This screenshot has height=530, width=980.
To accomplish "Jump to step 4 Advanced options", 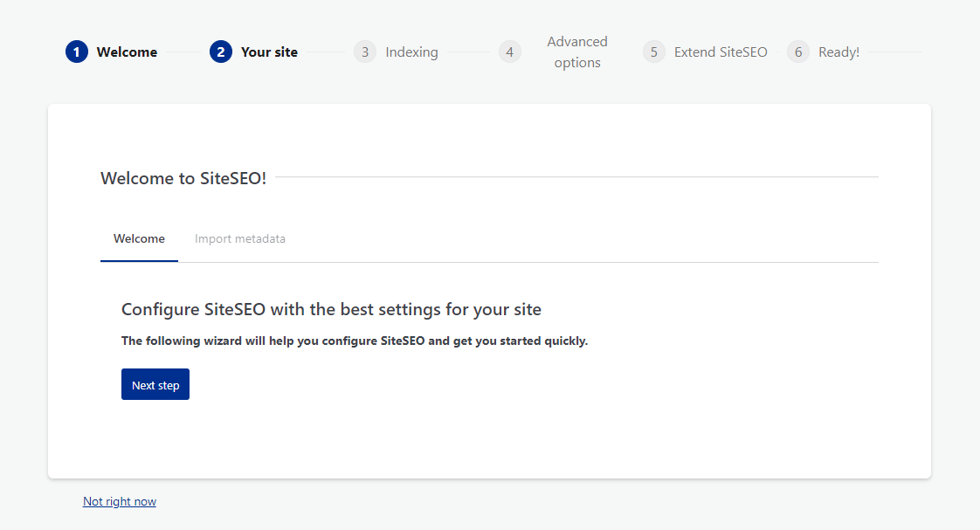I will click(554, 52).
